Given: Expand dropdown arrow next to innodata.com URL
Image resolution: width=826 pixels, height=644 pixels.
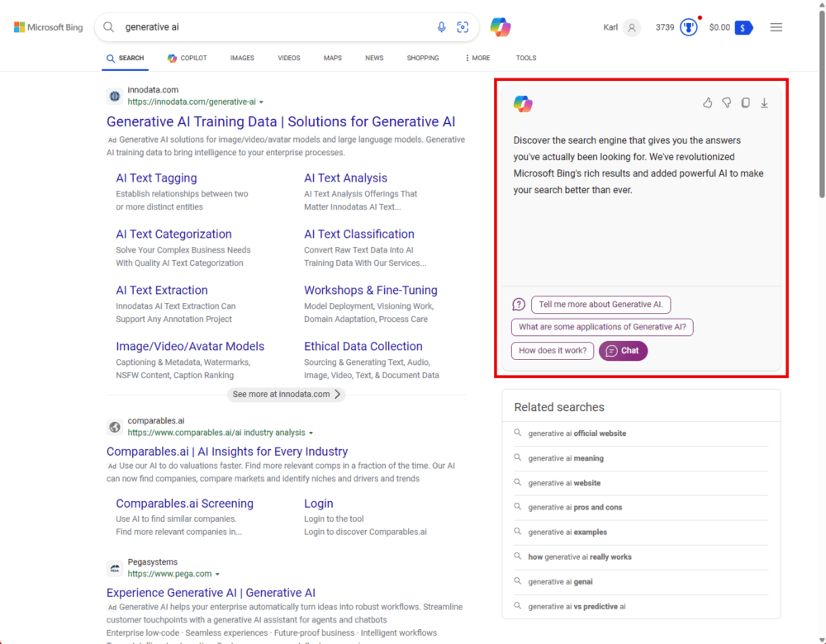Looking at the screenshot, I should 261,102.
